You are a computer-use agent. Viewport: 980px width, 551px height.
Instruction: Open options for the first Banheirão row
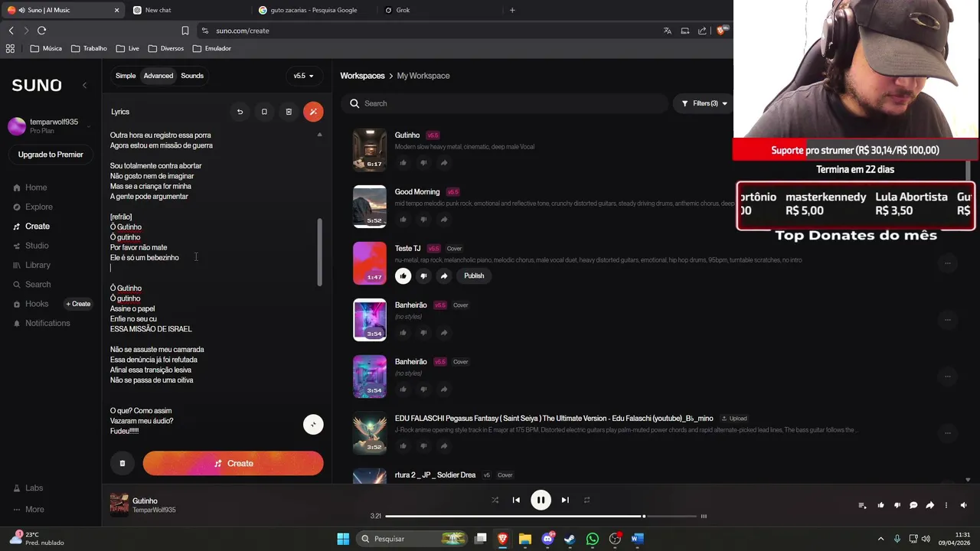click(x=947, y=319)
